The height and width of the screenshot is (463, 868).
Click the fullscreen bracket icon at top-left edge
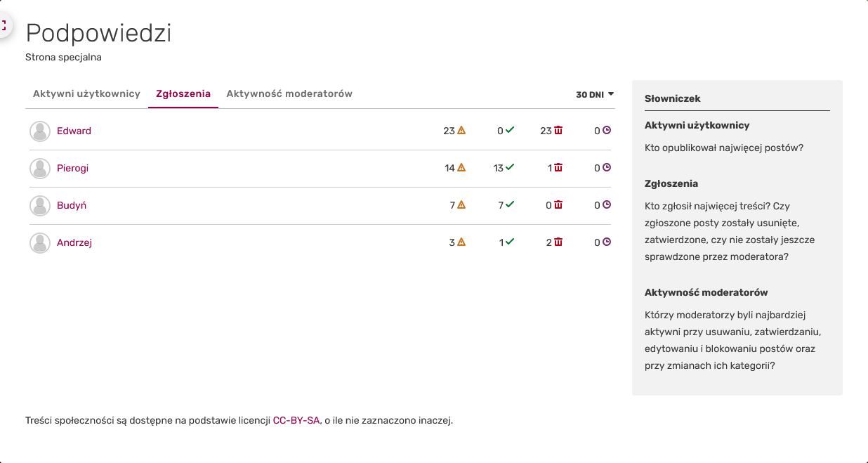4,26
